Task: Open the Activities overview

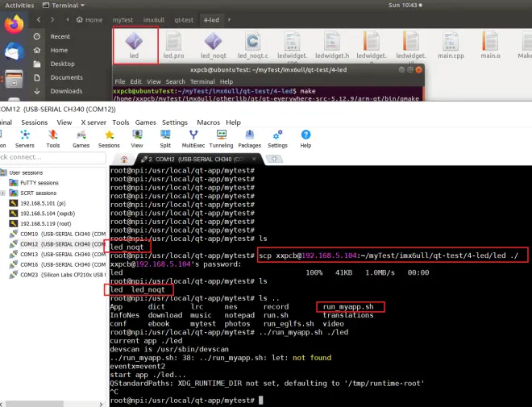Action: [19, 6]
